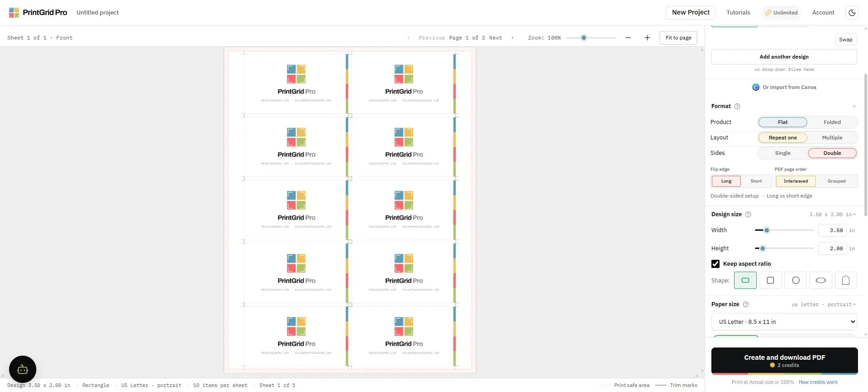
Task: Select Folded product option
Action: pos(832,122)
